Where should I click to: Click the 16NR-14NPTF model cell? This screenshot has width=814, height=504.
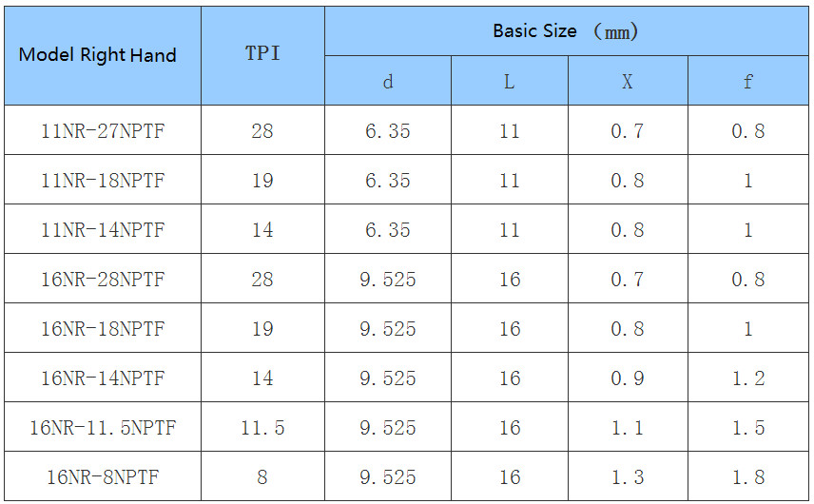coord(103,377)
